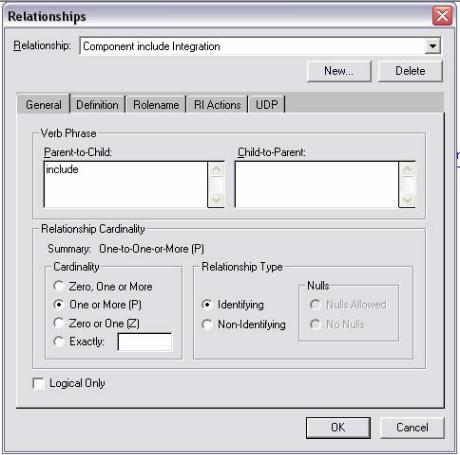Click the Parent-to-Child scrollbar up arrow
The image size is (460, 455).
(x=216, y=170)
